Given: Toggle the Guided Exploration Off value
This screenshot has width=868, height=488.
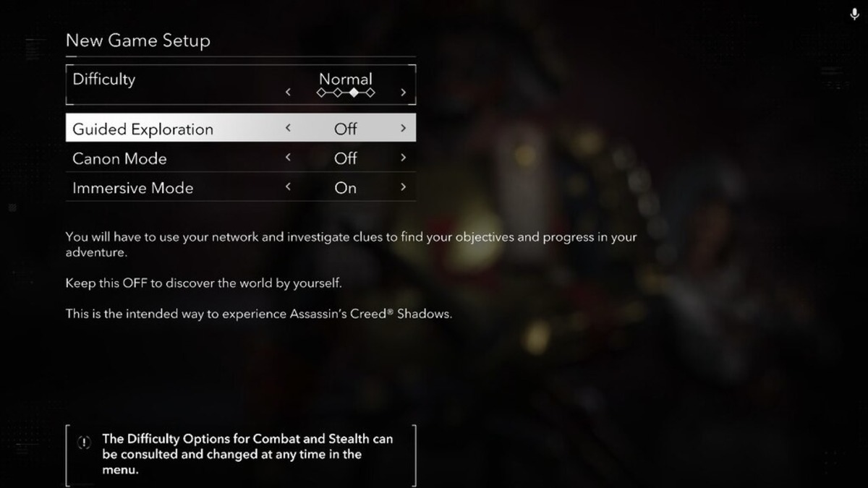Looking at the screenshot, I should coord(345,129).
